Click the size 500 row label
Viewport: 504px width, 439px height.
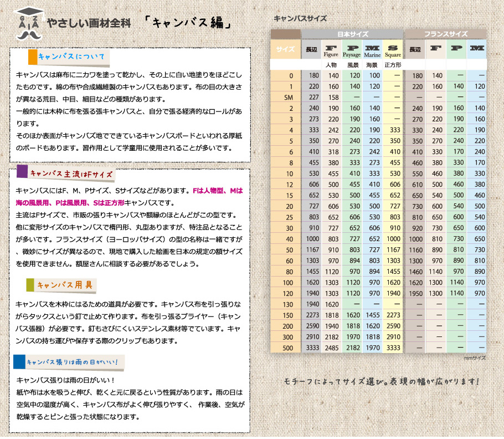[x=287, y=348]
